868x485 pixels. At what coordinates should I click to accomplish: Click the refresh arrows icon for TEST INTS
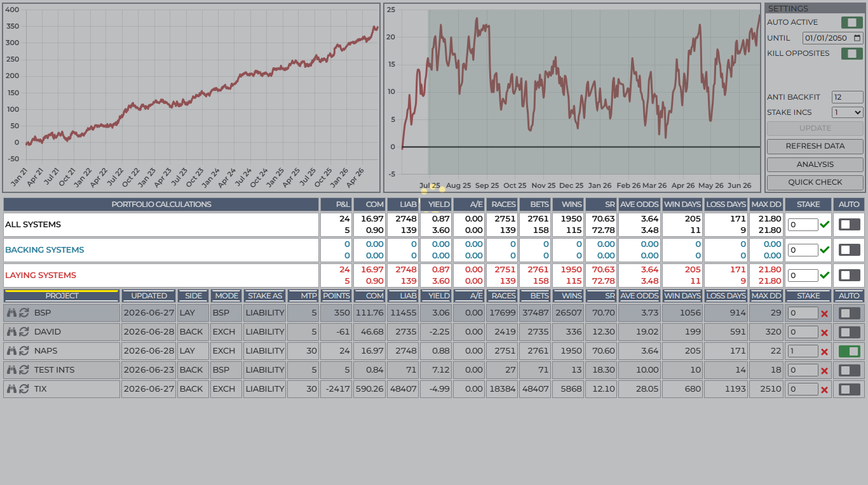pyautogui.click(x=24, y=370)
